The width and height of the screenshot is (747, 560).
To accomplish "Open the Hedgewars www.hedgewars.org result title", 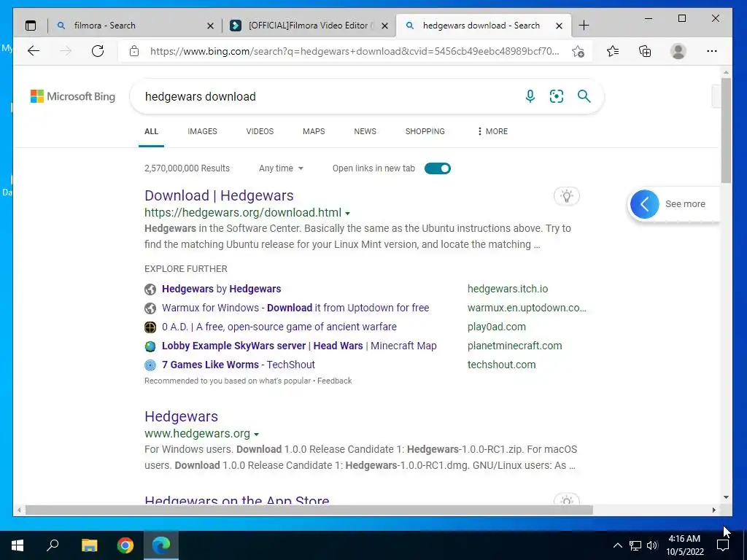I will 181,416.
